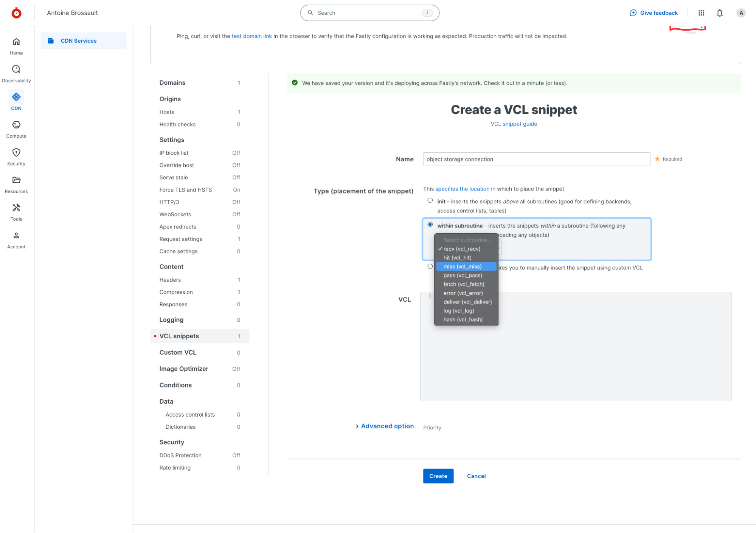Viewport: 756px width, 533px height.
Task: Open the Home sidebar icon
Action: (16, 42)
